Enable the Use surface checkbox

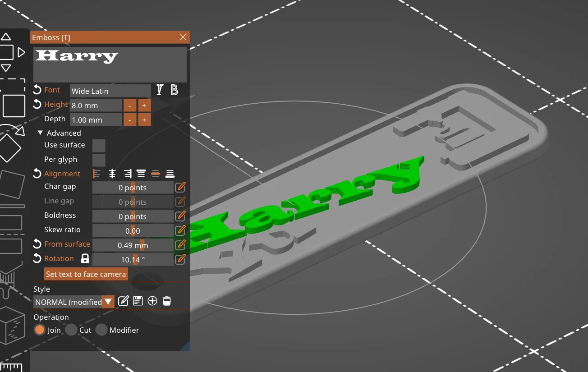[99, 145]
